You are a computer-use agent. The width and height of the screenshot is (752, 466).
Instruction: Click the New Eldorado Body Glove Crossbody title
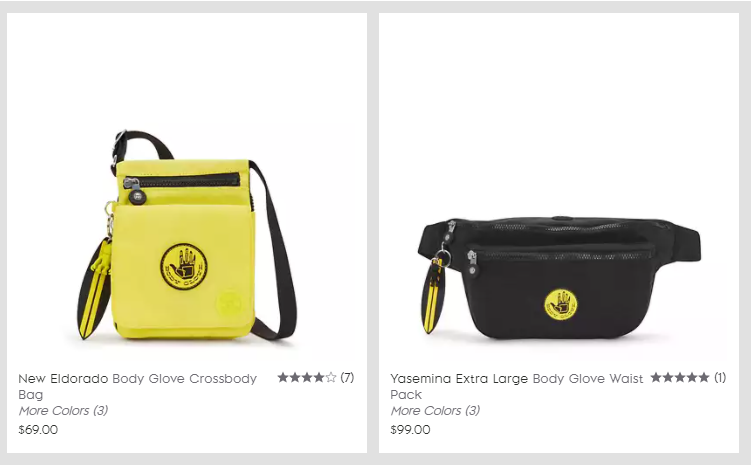(x=138, y=386)
